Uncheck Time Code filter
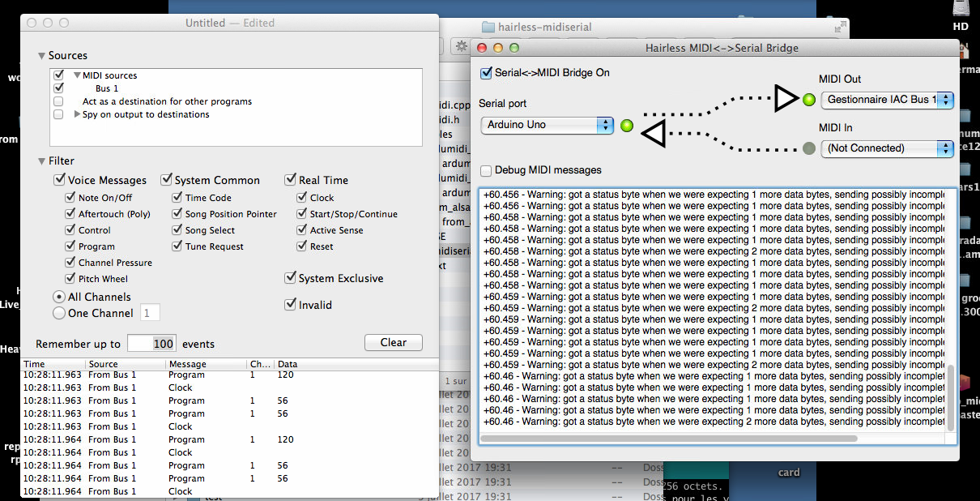Viewport: 980px width, 501px height. [177, 197]
